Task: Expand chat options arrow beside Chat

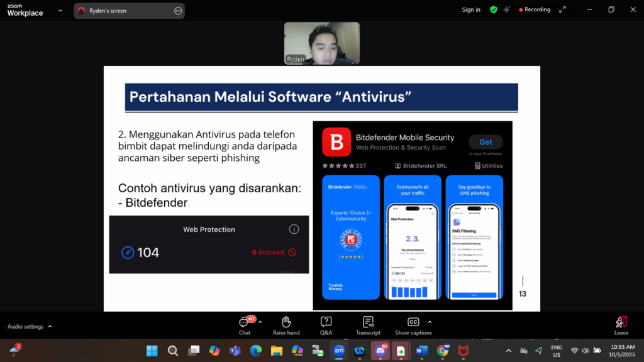Action: coord(260,322)
